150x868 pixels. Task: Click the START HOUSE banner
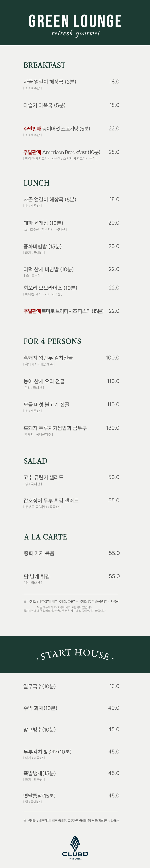point(75,654)
